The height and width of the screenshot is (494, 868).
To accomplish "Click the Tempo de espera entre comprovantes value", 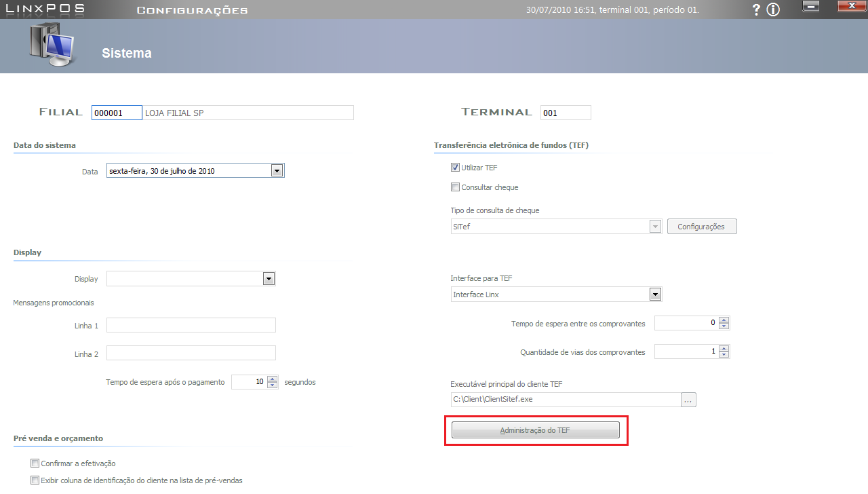I will tap(687, 323).
